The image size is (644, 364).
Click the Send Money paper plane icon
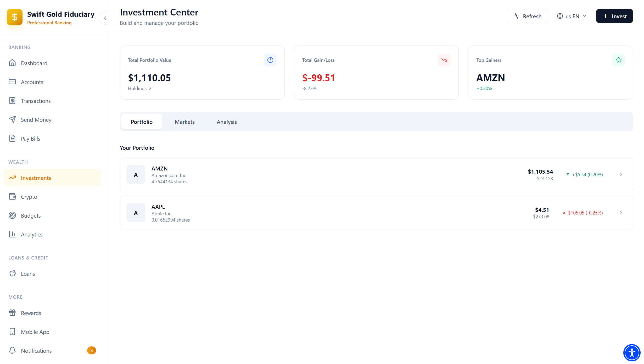tap(12, 120)
